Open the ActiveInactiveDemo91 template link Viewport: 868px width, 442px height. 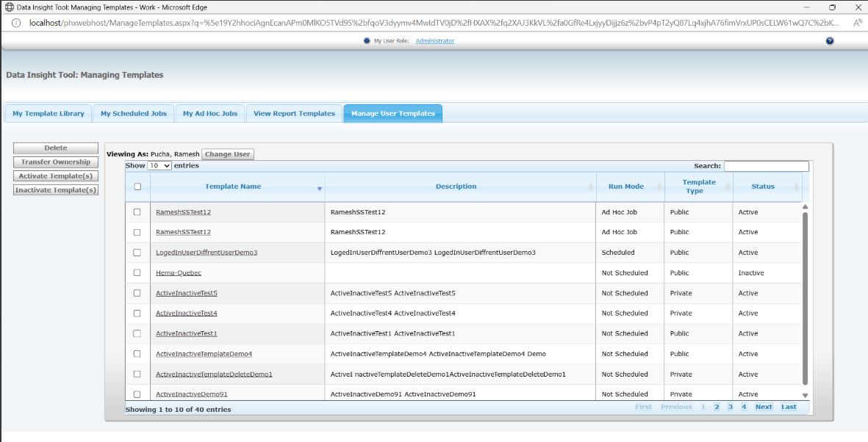pos(192,394)
